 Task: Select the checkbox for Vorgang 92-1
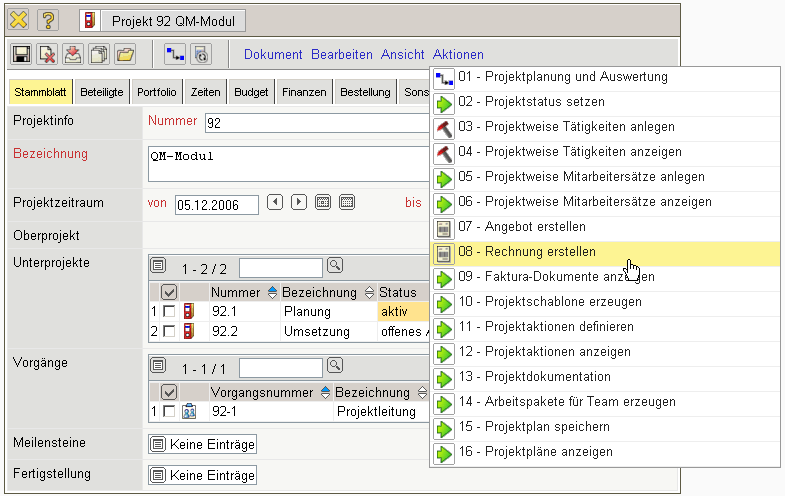point(169,411)
